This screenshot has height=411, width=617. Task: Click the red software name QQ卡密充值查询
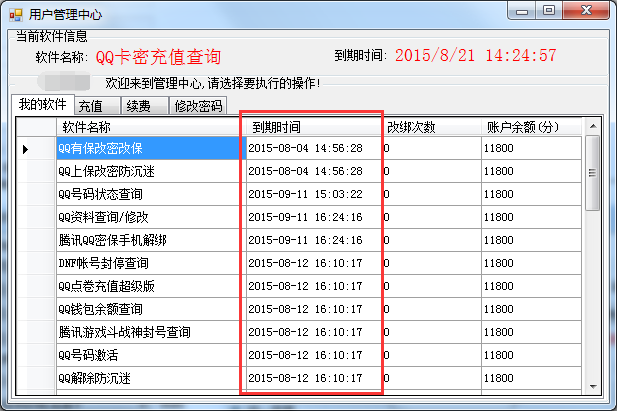tap(158, 57)
